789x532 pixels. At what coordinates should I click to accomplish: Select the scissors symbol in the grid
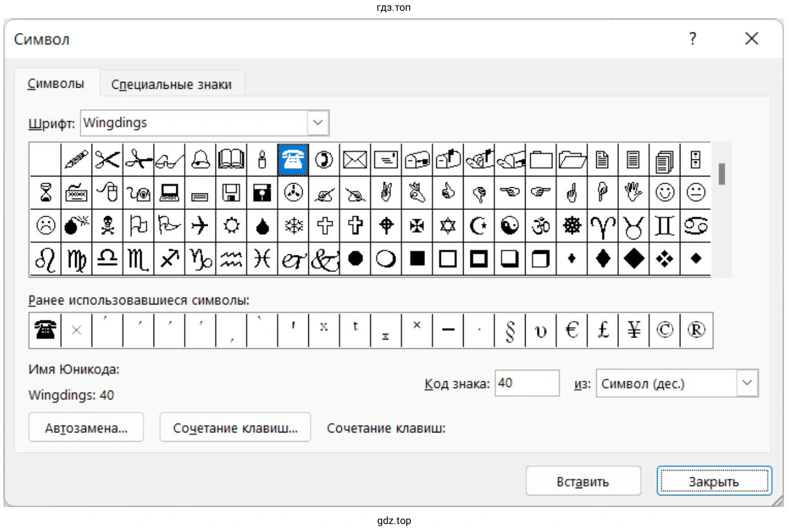click(x=107, y=160)
